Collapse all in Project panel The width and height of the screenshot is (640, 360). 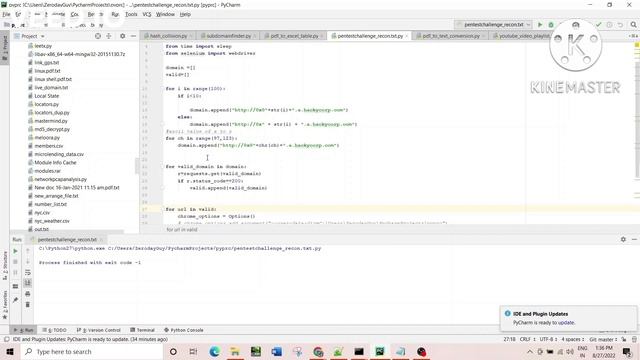109,36
